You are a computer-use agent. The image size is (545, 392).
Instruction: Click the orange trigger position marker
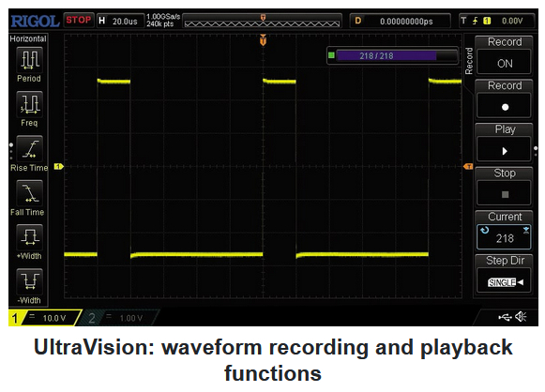(263, 40)
